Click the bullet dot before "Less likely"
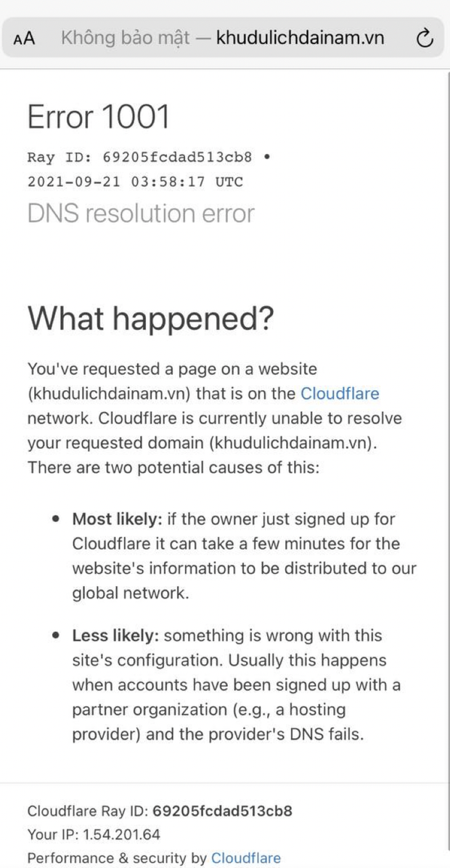450x868 pixels. [x=56, y=636]
